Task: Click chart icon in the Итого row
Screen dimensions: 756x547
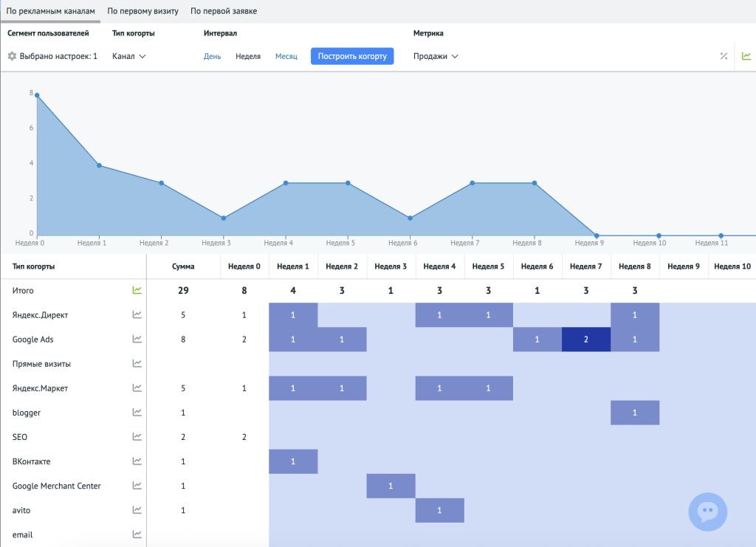Action: [137, 291]
